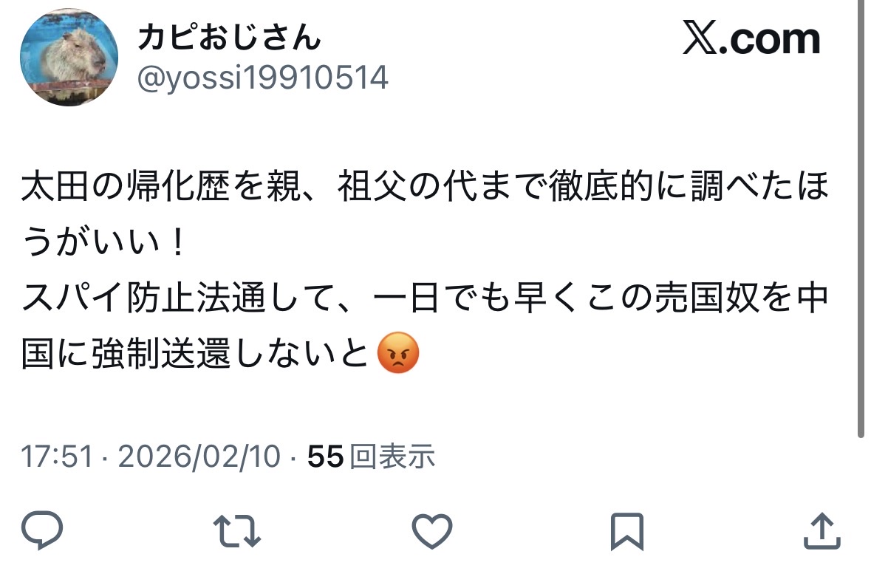
Task: Open the share upload arrow icon
Action: (x=822, y=531)
